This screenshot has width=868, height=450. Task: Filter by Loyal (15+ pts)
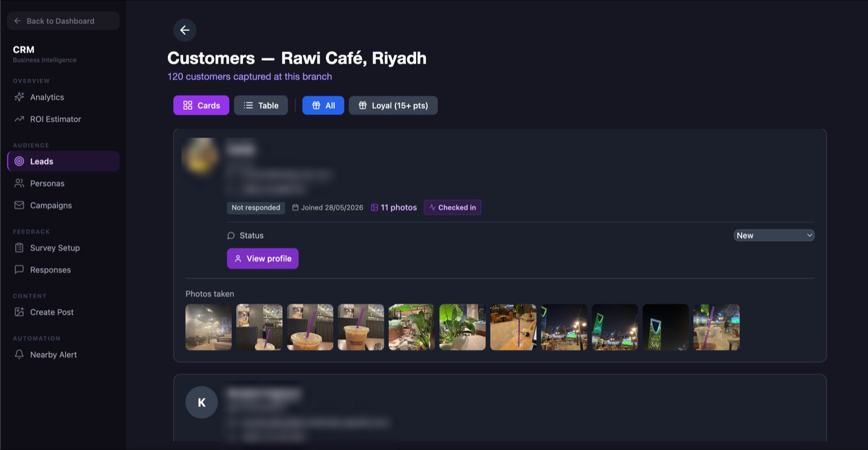tap(393, 106)
